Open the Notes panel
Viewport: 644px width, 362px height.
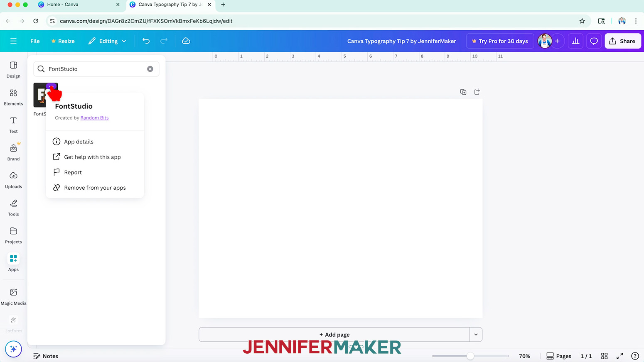(x=46, y=356)
